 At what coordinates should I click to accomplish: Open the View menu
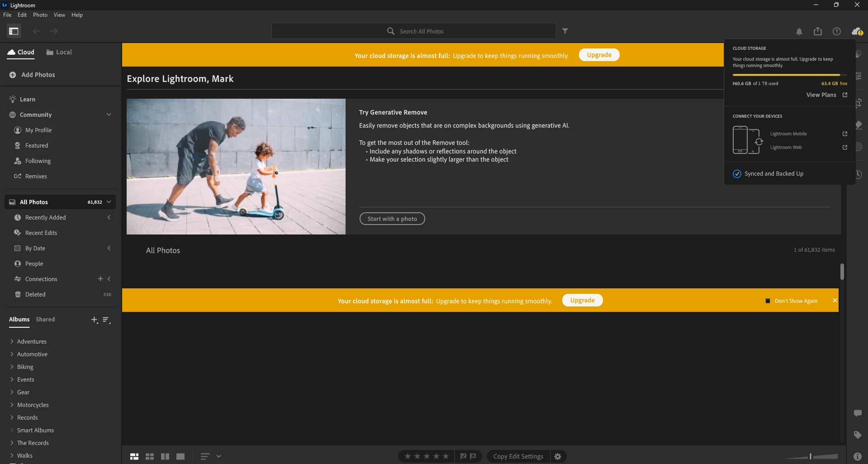pyautogui.click(x=59, y=15)
